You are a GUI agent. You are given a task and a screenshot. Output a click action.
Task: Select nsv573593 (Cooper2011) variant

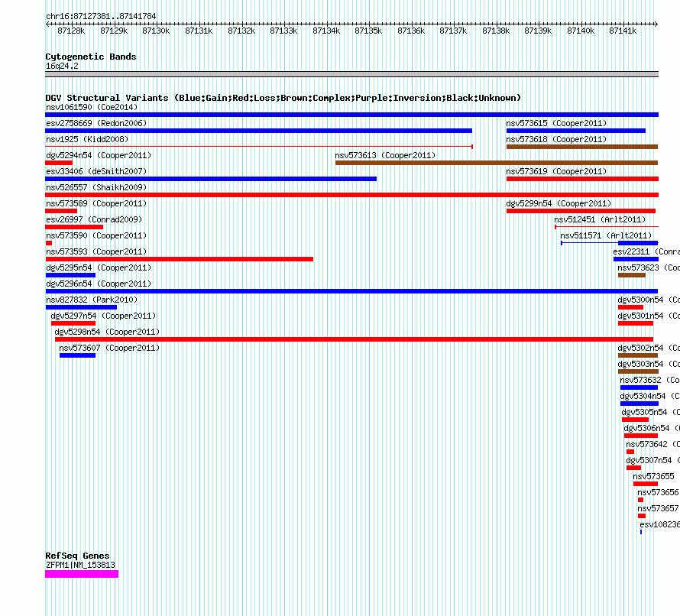(x=179, y=259)
